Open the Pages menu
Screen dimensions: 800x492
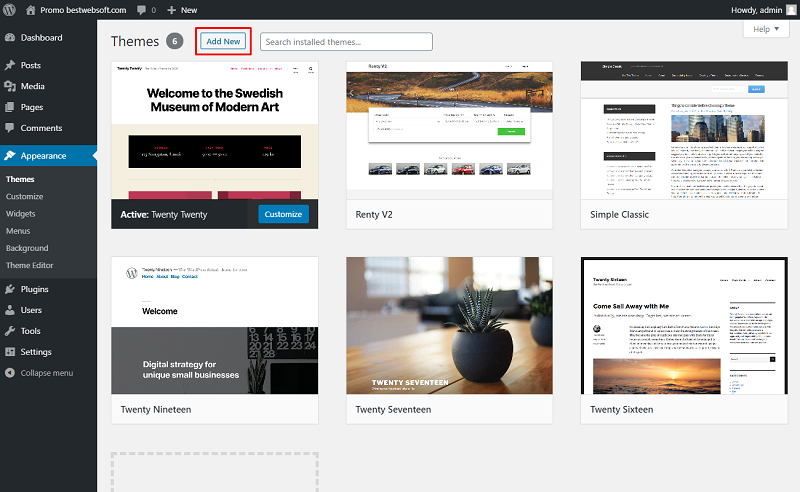(32, 107)
